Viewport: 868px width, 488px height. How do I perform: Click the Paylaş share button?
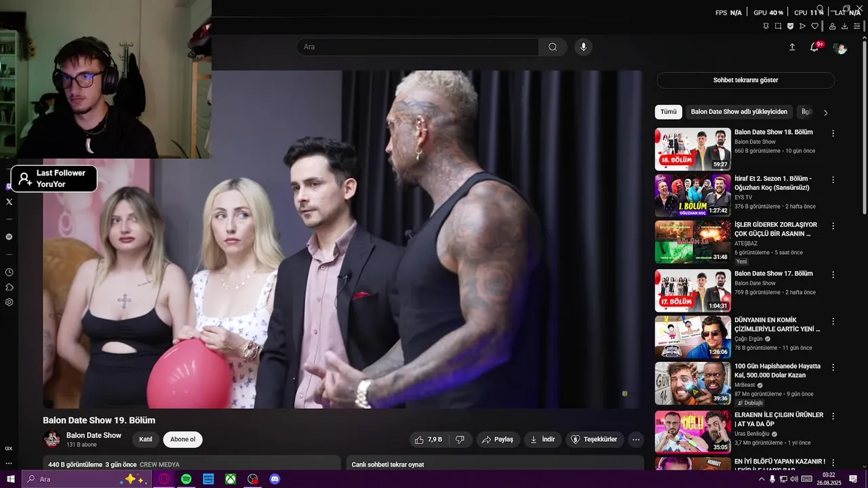(x=498, y=439)
